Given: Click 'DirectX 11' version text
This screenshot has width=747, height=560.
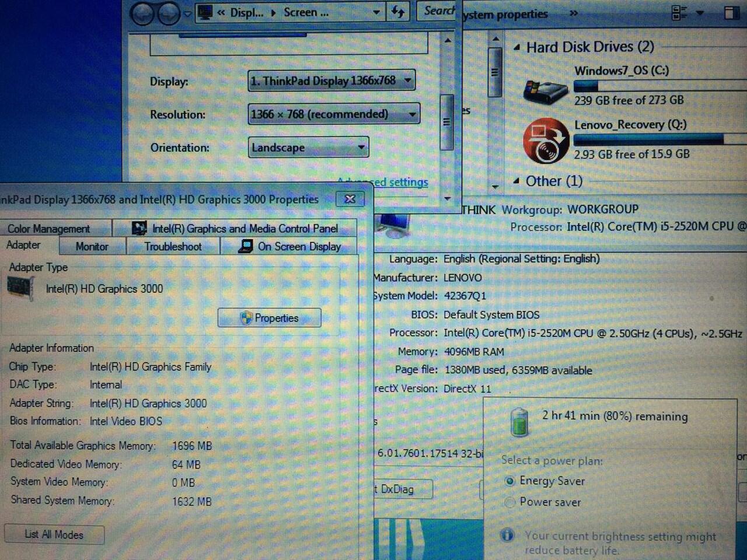Looking at the screenshot, I should 467,388.
